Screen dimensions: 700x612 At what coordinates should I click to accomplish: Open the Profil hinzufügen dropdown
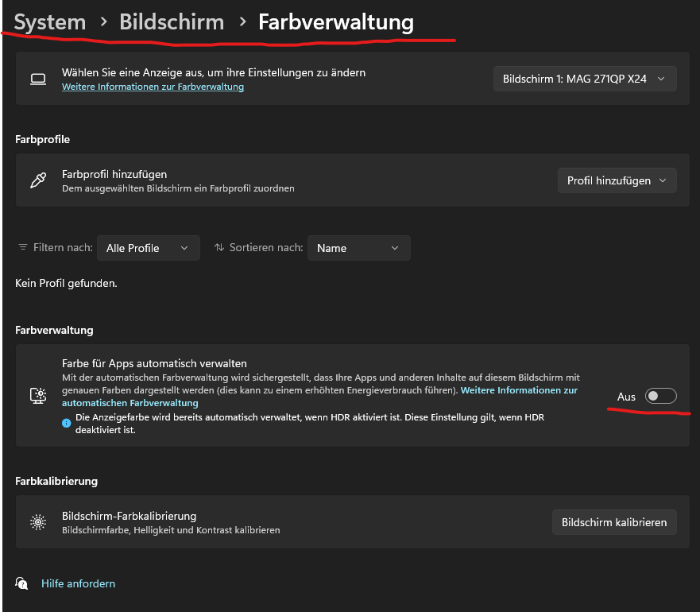coord(617,180)
